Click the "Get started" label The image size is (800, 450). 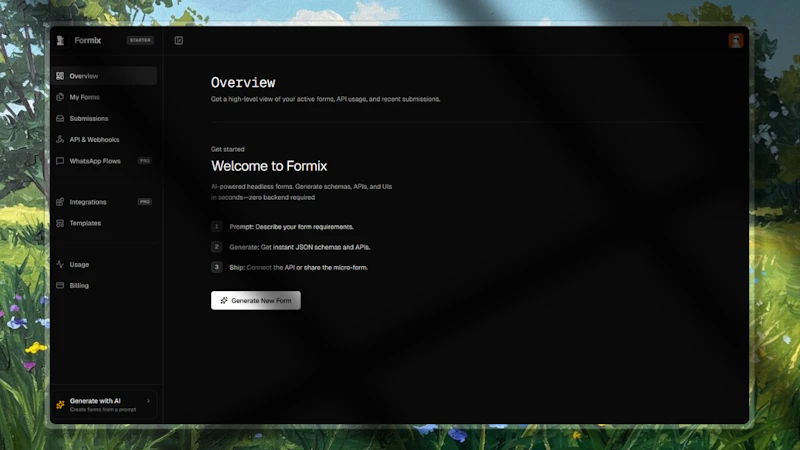point(228,149)
